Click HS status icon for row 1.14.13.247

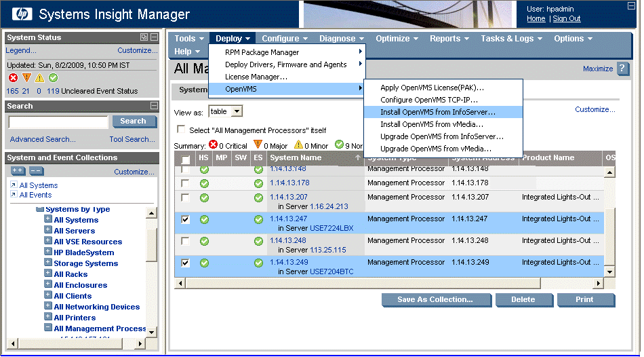pyautogui.click(x=204, y=220)
